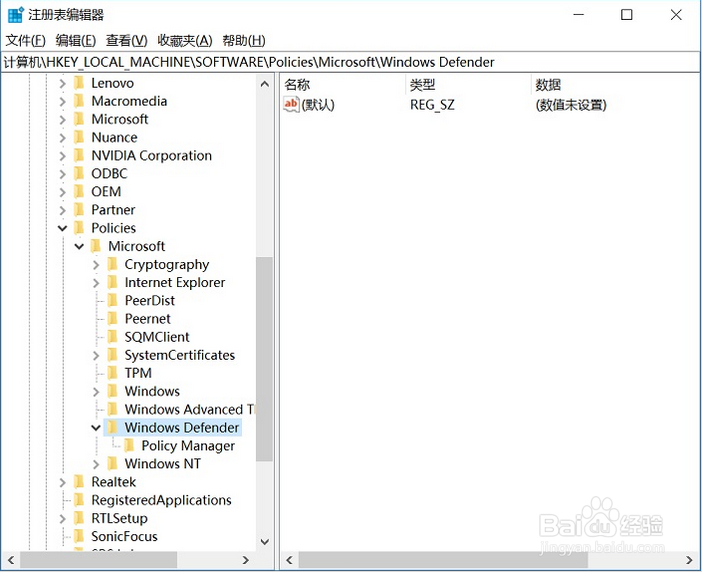Image resolution: width=703 pixels, height=572 pixels.
Task: Select the Windows key under Policies Microsoft
Action: point(152,391)
